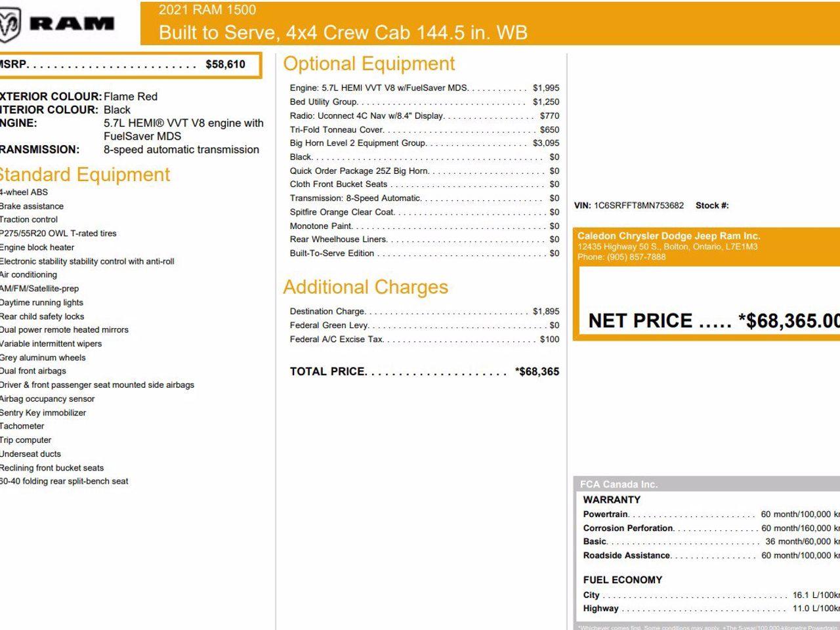
Task: Click the Additional Charges heading
Action: [366, 287]
